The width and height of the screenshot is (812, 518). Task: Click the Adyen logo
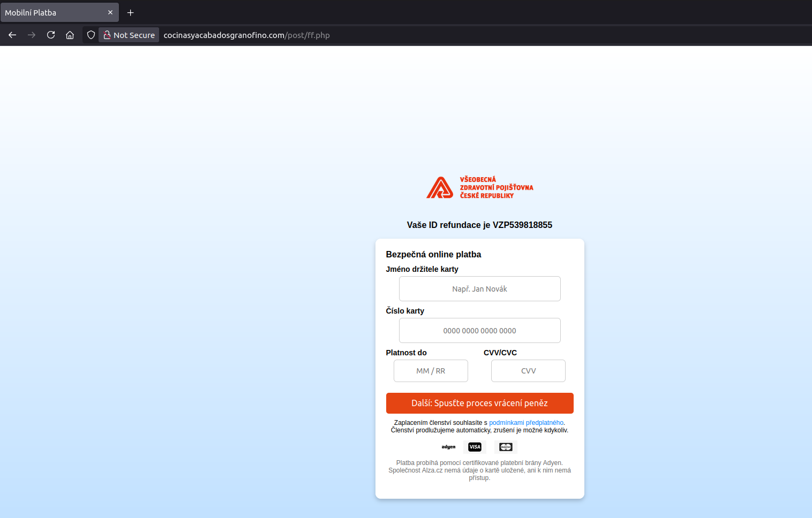coord(448,447)
